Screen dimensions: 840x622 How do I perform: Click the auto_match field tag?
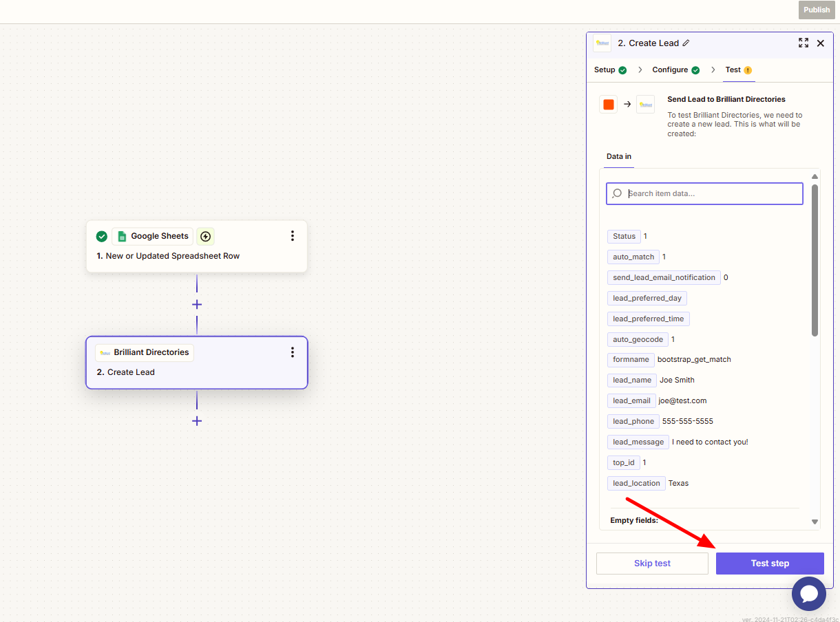point(633,257)
